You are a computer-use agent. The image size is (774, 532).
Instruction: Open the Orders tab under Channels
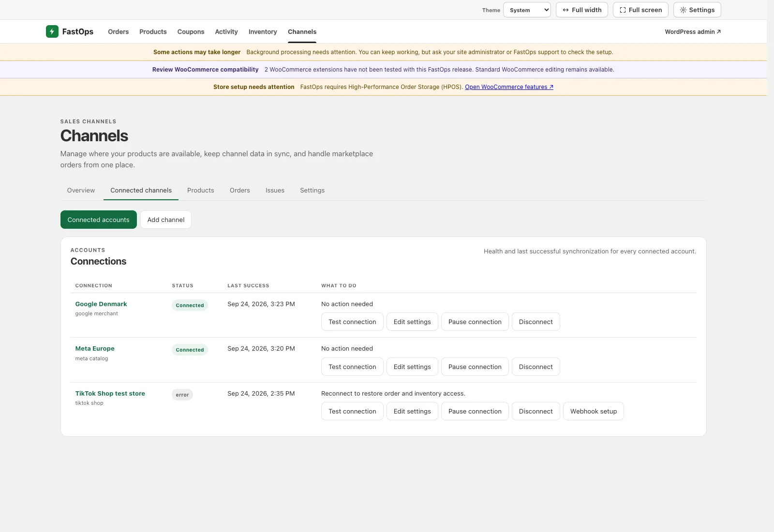[x=240, y=191]
